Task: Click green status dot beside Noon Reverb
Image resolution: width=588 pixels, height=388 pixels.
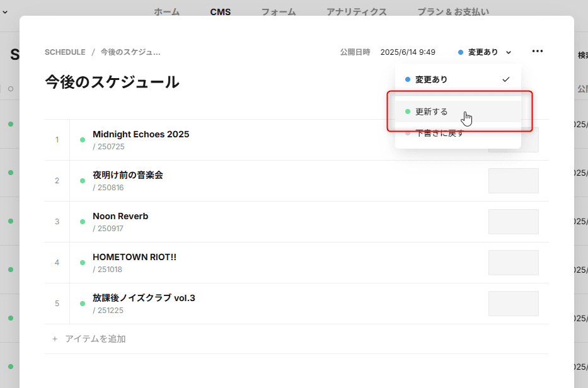Action: point(83,222)
